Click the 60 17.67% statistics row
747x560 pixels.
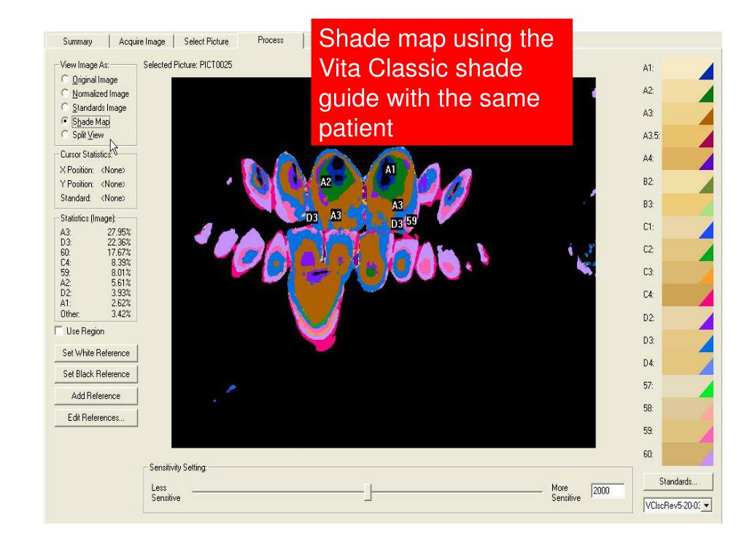click(96, 252)
